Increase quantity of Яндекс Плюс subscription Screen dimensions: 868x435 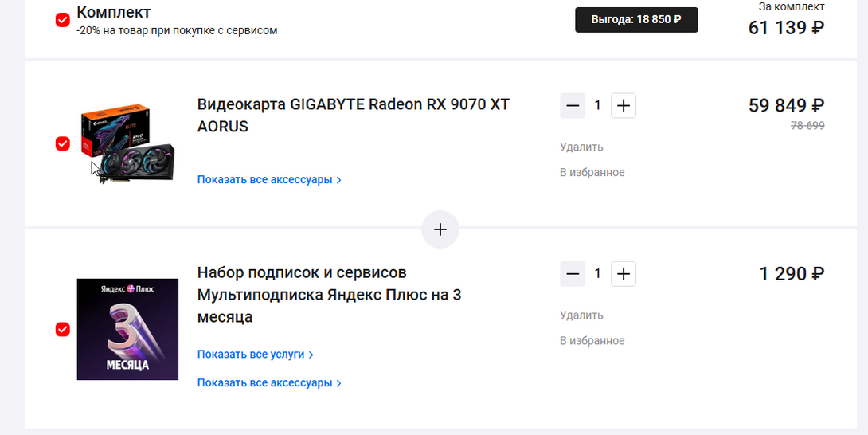pyautogui.click(x=624, y=274)
